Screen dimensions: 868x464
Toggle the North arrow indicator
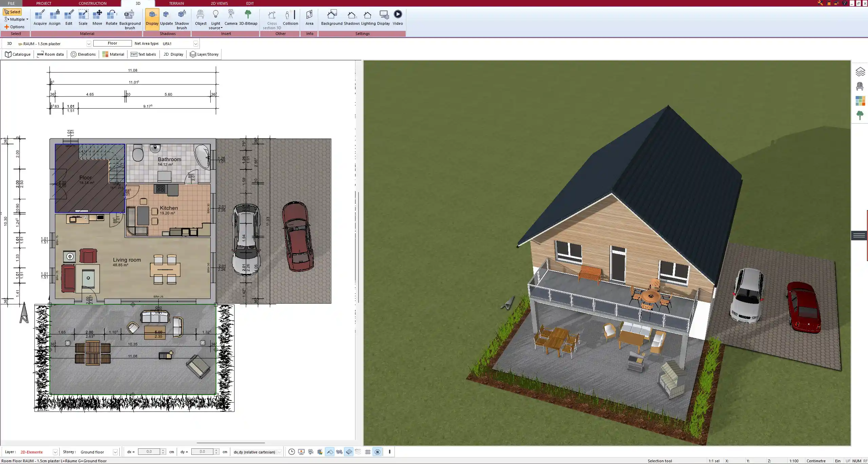tap(377, 452)
